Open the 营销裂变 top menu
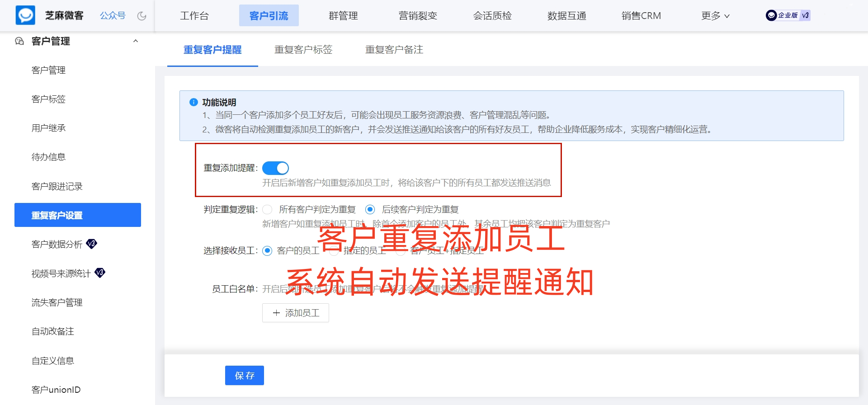868x405 pixels. tap(418, 16)
